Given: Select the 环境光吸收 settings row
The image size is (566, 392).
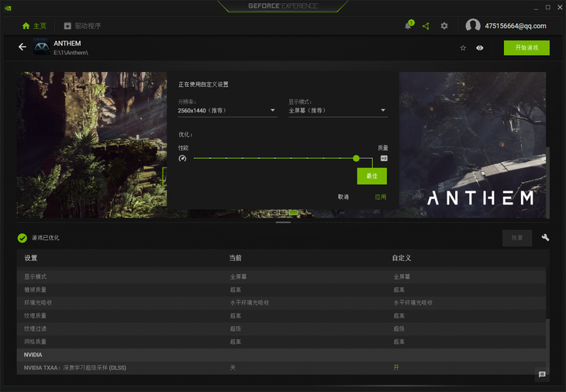Looking at the screenshot, I should (281, 303).
